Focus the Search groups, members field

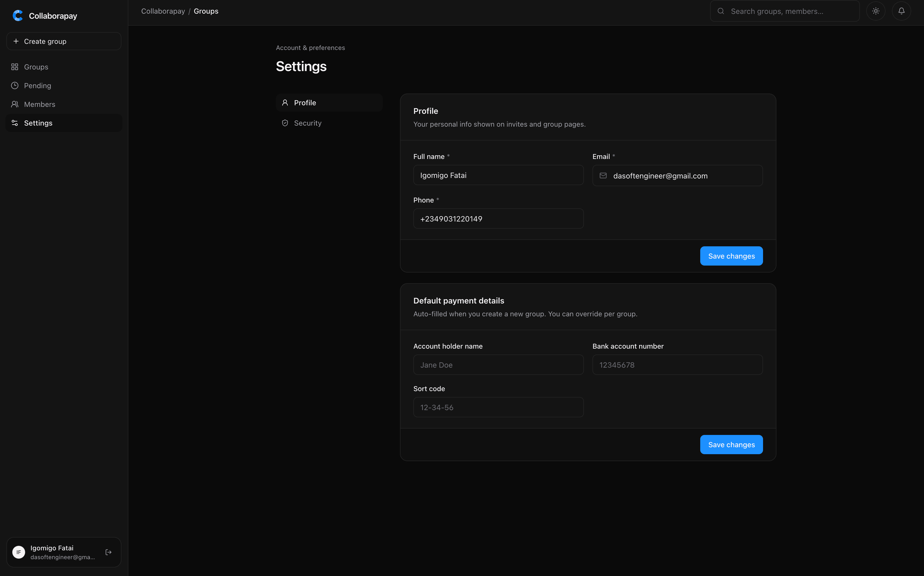[785, 11]
